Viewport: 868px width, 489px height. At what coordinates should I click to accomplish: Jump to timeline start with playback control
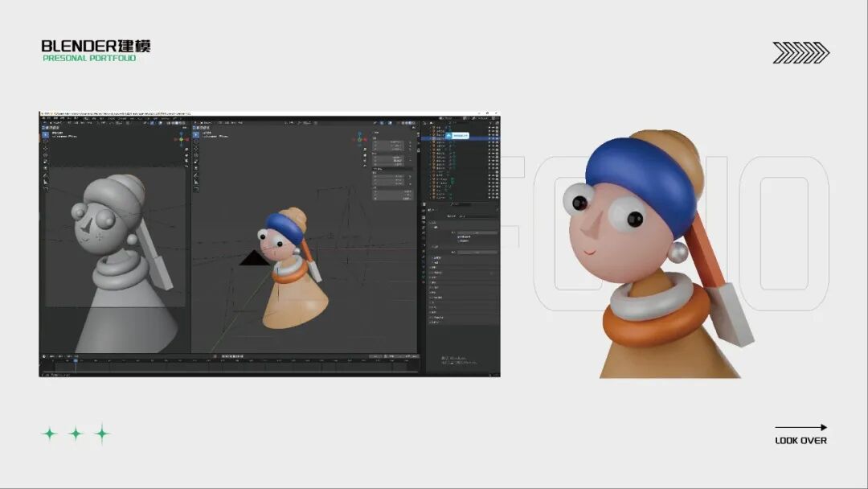pyautogui.click(x=223, y=356)
